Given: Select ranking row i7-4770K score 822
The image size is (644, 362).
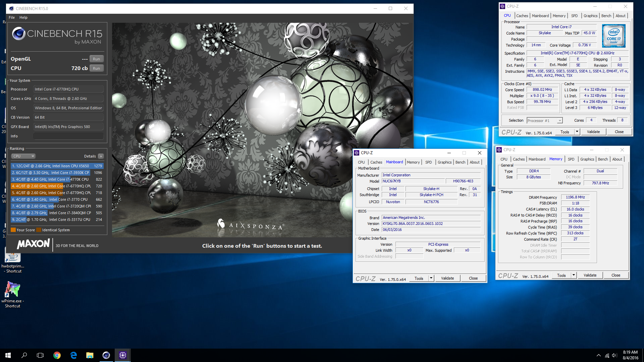Looking at the screenshot, I should 57,179.
